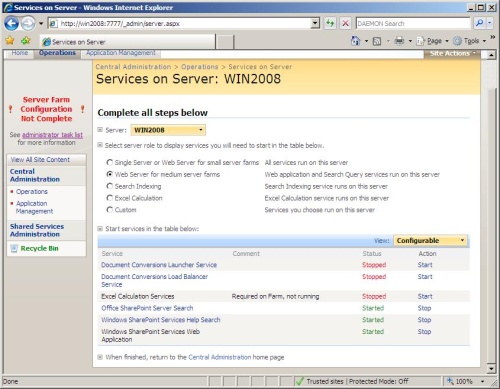The image size is (500, 389).
Task: Open the Recycle Bin link
Action: 39,248
